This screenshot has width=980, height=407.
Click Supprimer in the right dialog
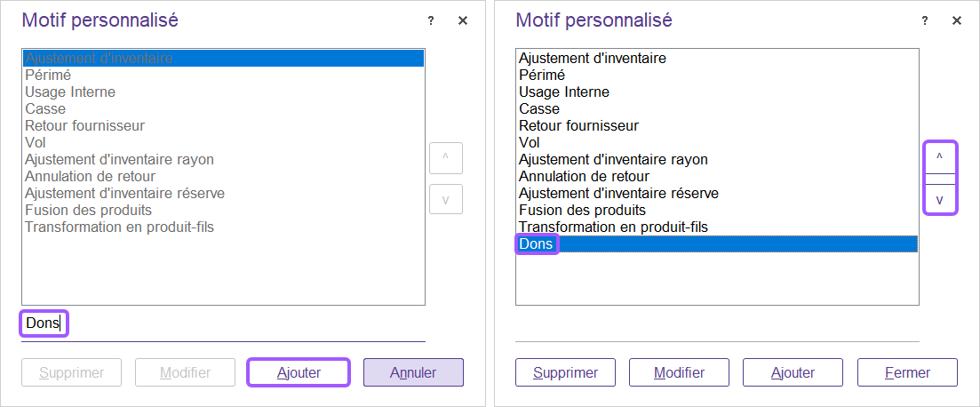[565, 372]
